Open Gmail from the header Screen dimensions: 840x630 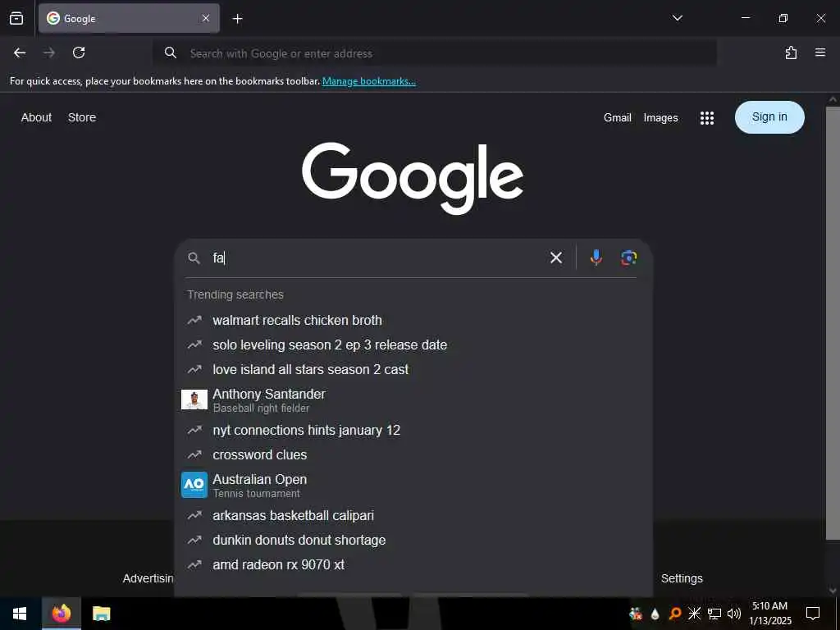coord(617,117)
